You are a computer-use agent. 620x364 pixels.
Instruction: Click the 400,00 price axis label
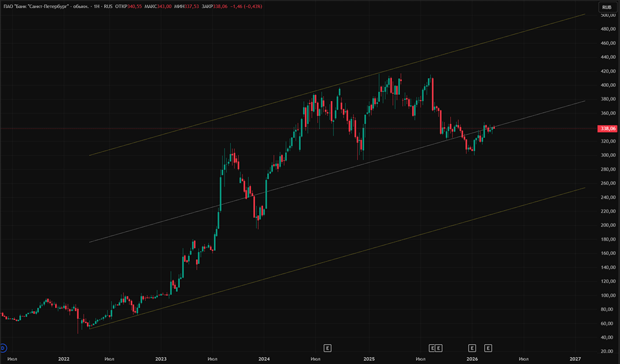[x=608, y=85]
